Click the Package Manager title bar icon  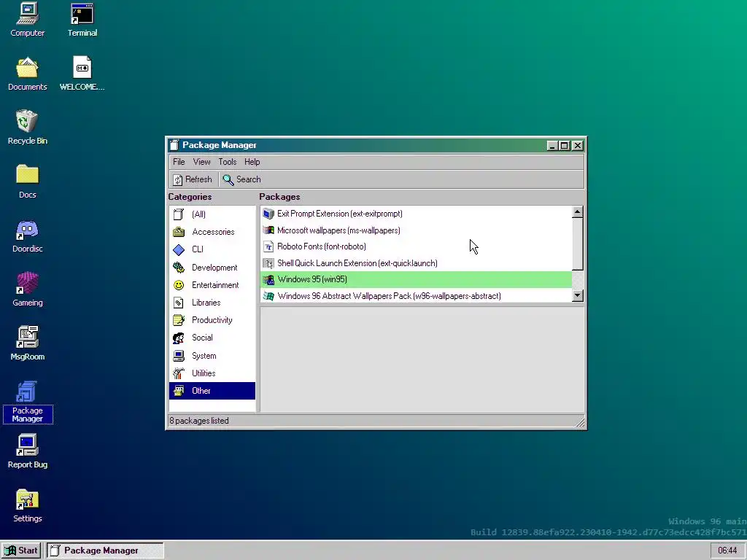click(174, 145)
